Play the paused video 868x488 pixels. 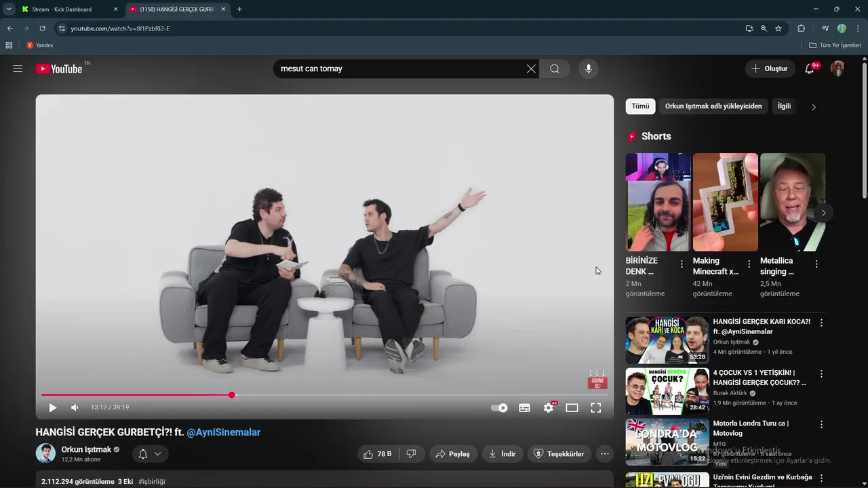pyautogui.click(x=52, y=407)
